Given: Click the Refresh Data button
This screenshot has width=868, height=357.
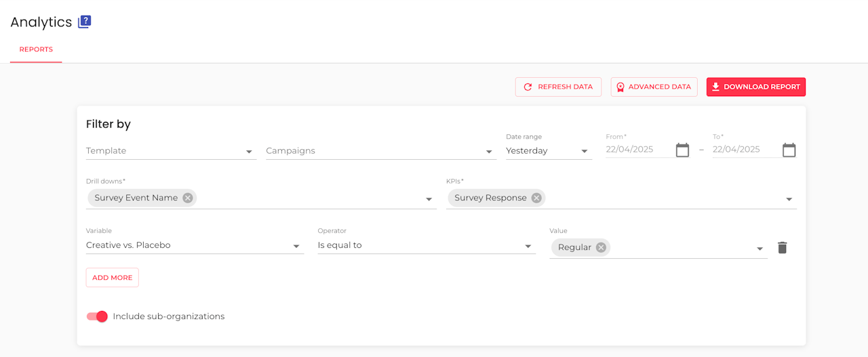Looking at the screenshot, I should 558,87.
